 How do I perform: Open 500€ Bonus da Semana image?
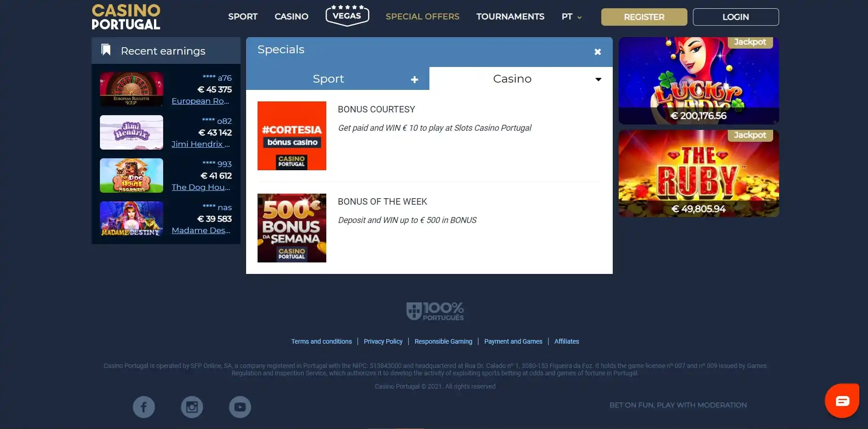[x=292, y=228]
